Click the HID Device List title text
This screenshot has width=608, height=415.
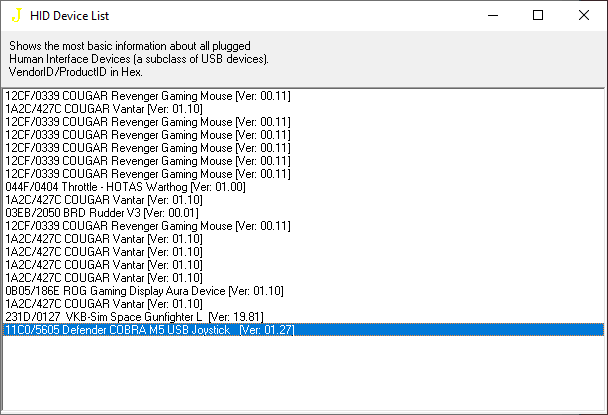coord(69,16)
